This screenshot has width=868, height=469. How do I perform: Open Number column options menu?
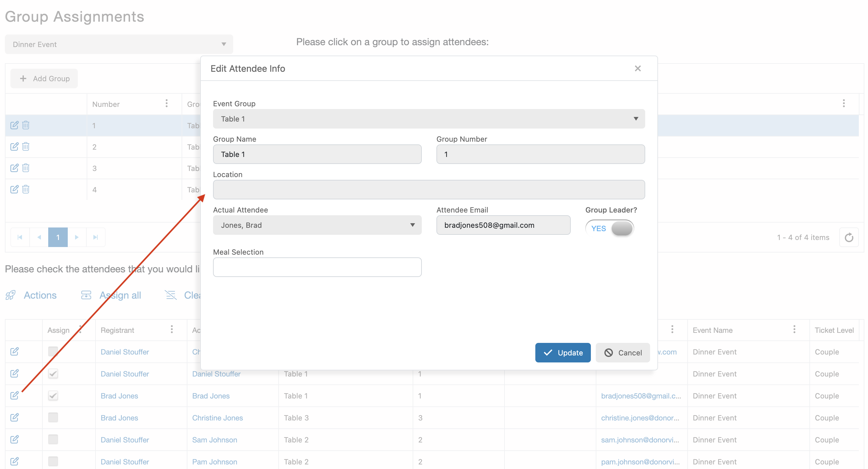pyautogui.click(x=166, y=104)
